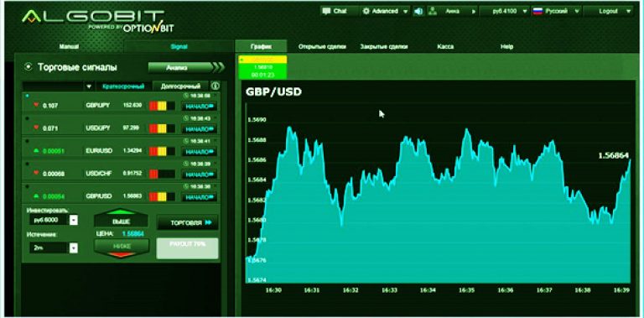Click green up arrow in GBP/USD signal row

pos(36,196)
